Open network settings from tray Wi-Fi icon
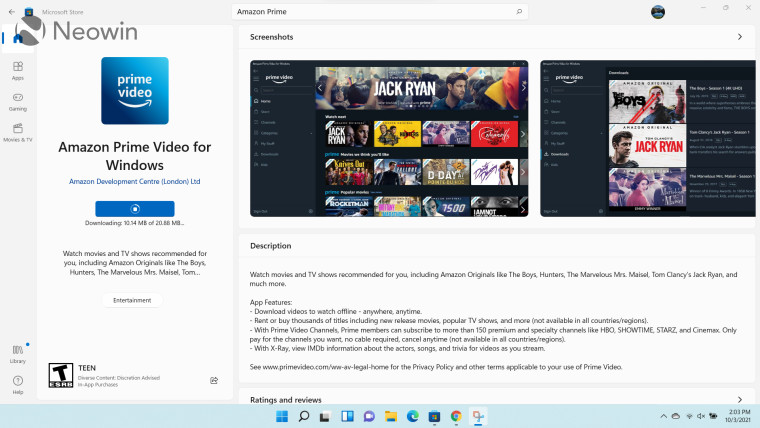 click(689, 416)
